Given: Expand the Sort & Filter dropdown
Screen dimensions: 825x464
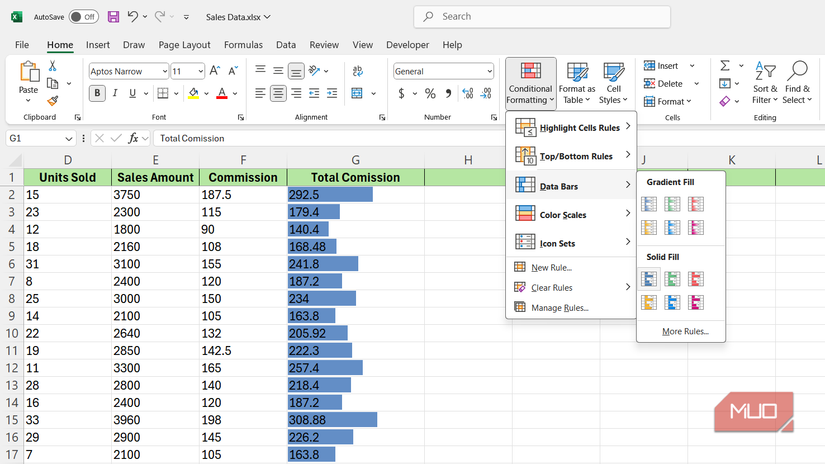Looking at the screenshot, I should (x=765, y=83).
